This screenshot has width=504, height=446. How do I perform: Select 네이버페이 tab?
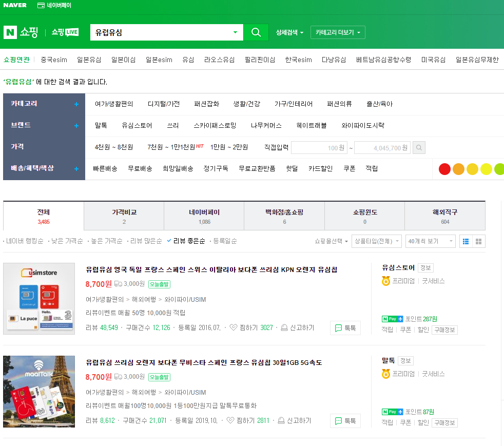coord(204,216)
